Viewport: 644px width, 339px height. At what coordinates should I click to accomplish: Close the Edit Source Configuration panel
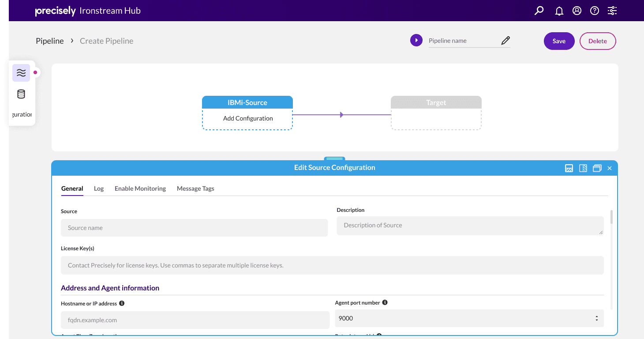[x=610, y=168]
